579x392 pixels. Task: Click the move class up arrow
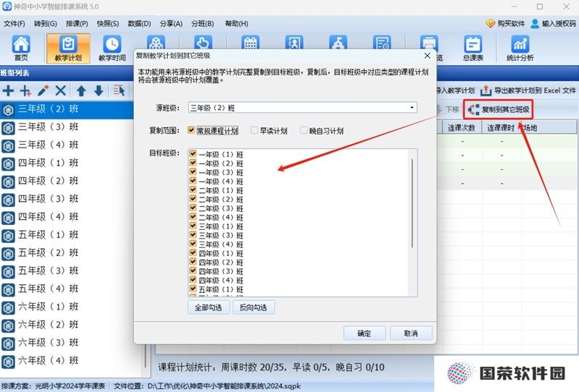coord(81,90)
